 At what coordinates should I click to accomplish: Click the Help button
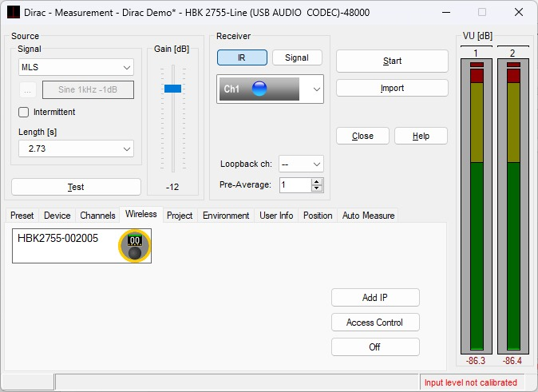[421, 136]
